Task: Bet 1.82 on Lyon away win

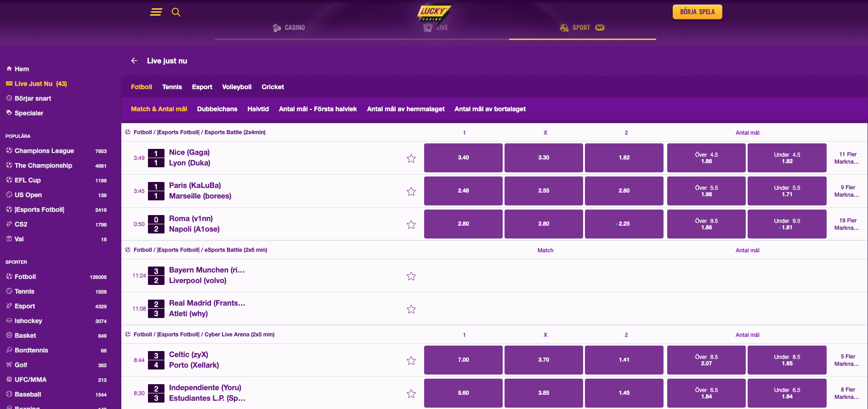Action: tap(624, 158)
